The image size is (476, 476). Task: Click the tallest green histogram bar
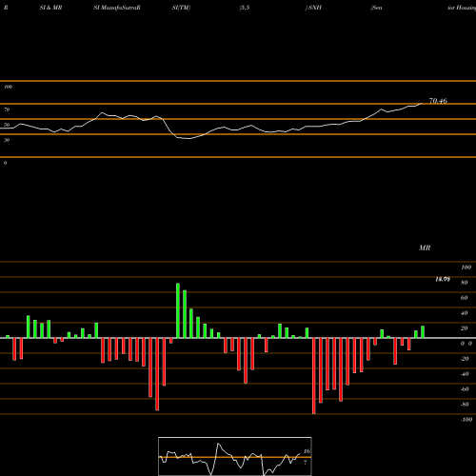point(178,310)
